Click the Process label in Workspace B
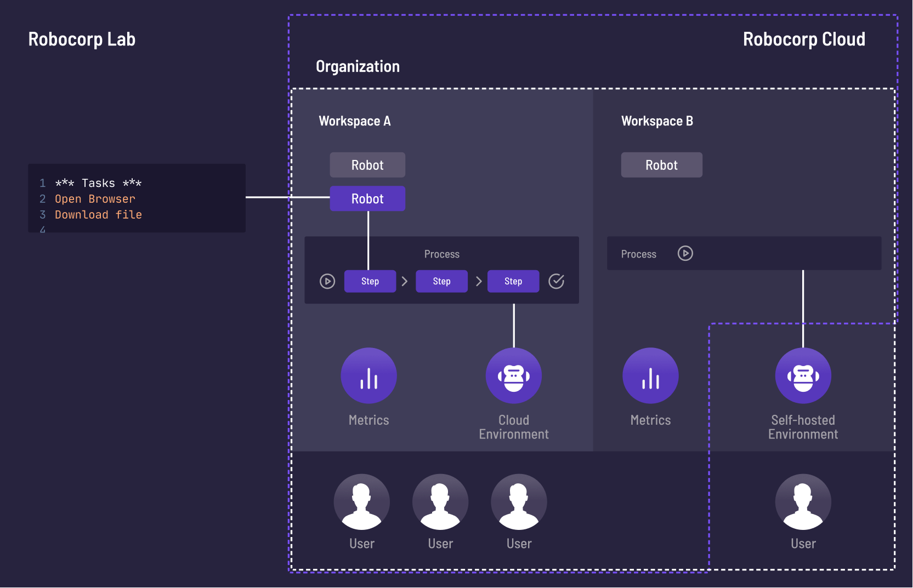913x588 pixels. pos(639,254)
